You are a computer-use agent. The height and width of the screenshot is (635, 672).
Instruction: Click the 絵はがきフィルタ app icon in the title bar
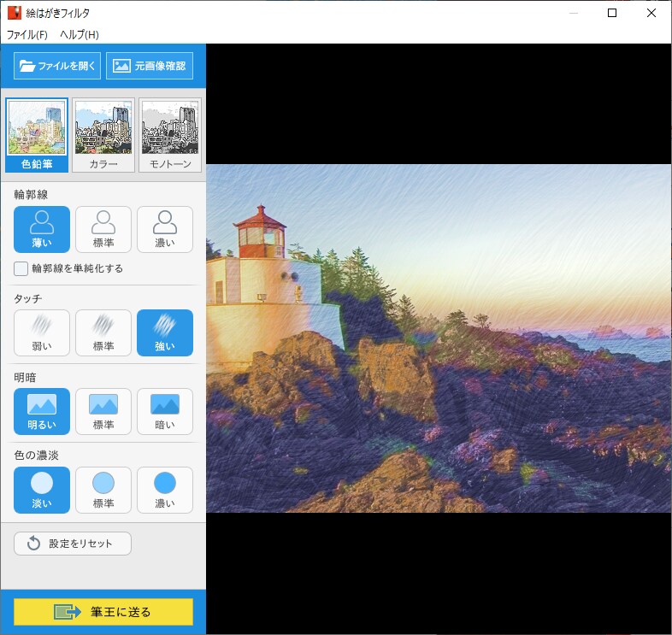click(15, 13)
